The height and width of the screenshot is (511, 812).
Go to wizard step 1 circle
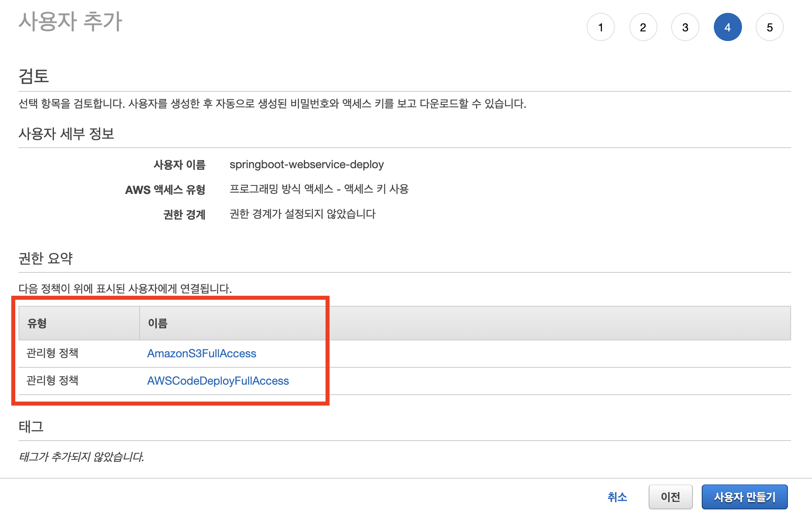(x=600, y=27)
